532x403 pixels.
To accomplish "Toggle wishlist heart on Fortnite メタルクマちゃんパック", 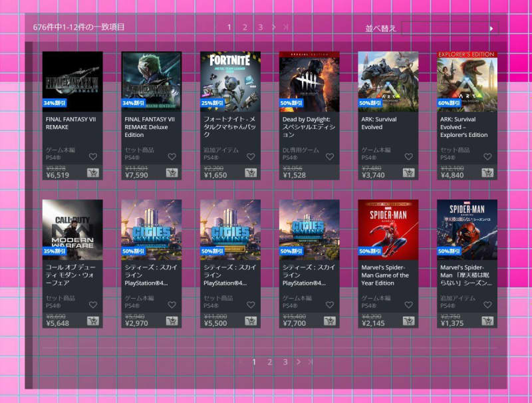I will (x=251, y=157).
